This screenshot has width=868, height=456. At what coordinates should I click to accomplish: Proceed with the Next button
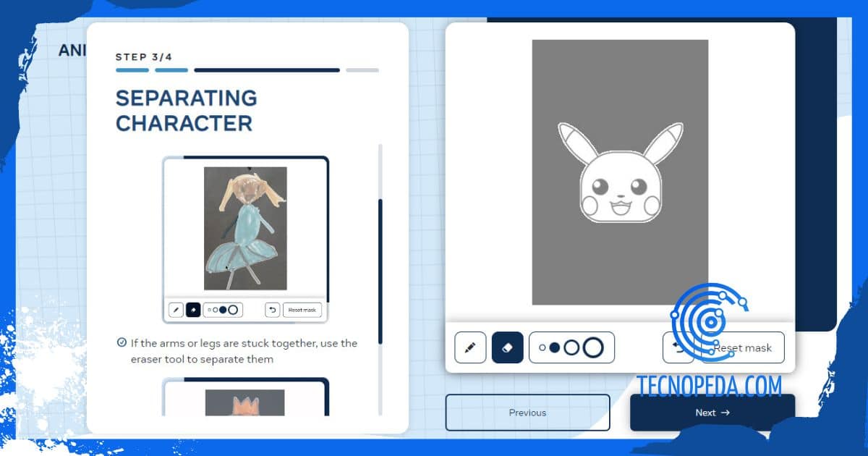712,413
